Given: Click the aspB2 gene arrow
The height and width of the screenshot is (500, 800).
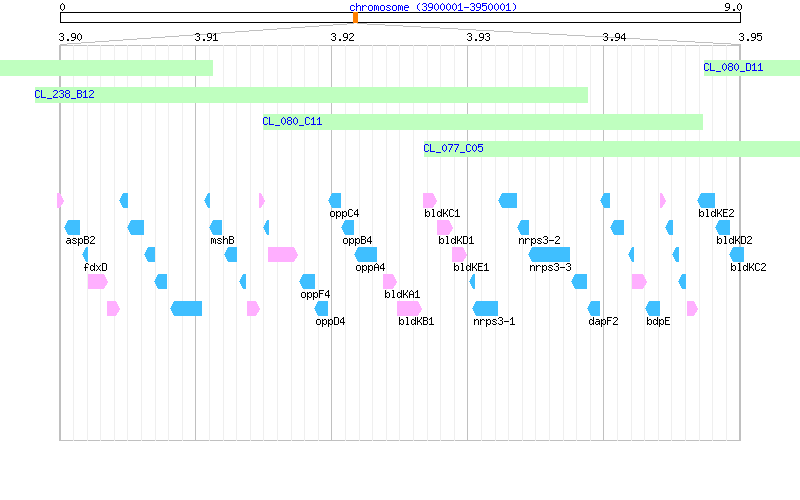Looking at the screenshot, I should point(72,228).
